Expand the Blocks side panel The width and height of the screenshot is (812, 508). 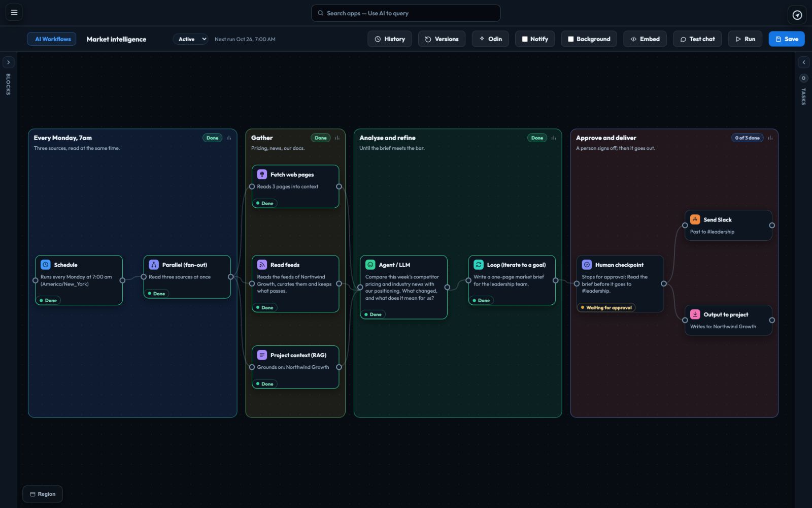tap(9, 62)
